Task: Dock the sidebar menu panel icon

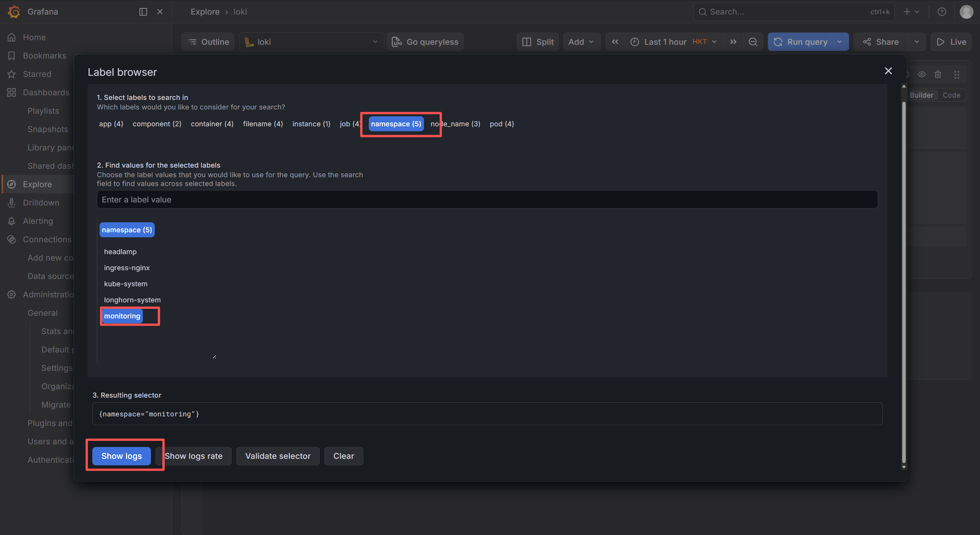Action: coord(143,12)
